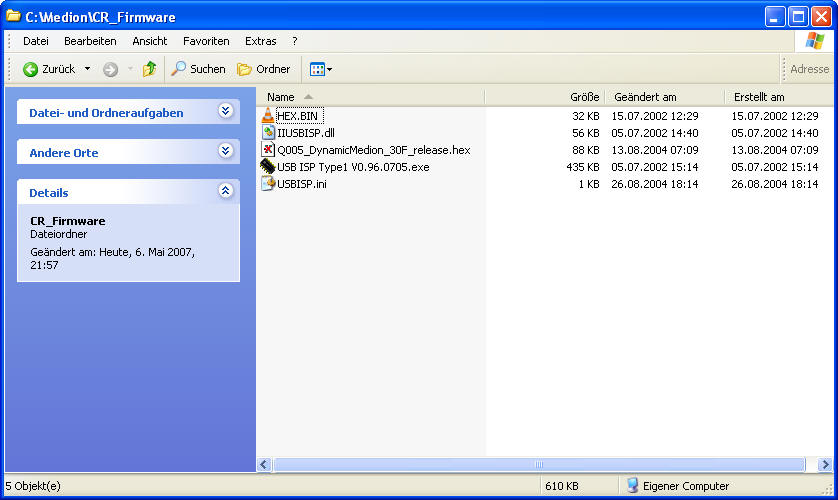The height and width of the screenshot is (500, 838).
Task: Toggle the Ordner folder pane
Action: click(x=263, y=69)
